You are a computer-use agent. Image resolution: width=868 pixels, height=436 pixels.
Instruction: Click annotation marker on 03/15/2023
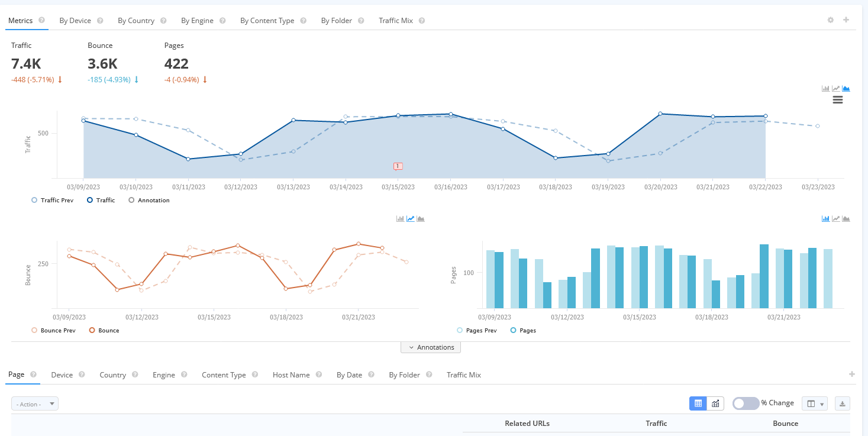point(398,166)
